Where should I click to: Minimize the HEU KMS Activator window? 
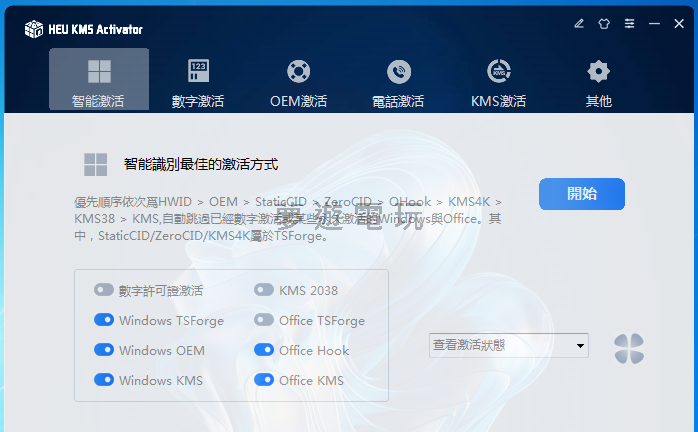(x=654, y=23)
